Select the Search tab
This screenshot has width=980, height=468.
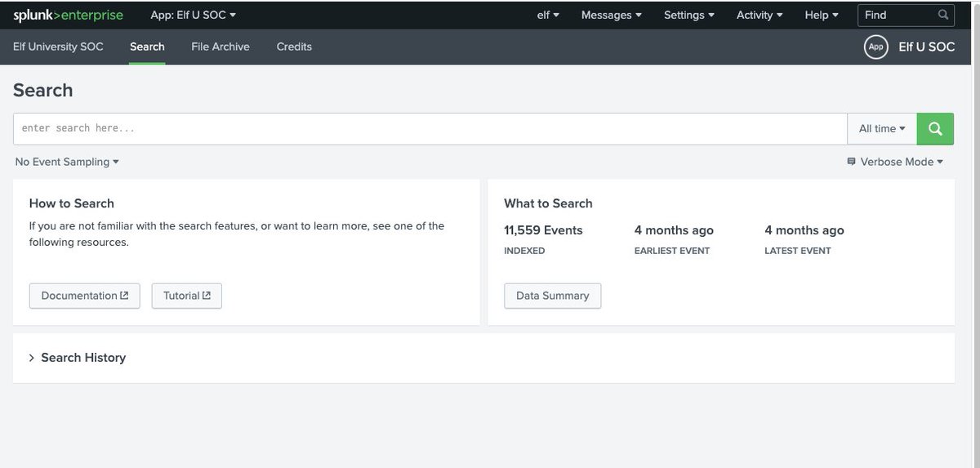147,47
